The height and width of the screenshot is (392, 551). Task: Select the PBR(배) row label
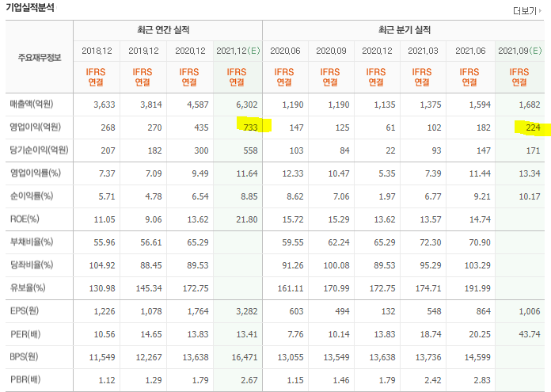(x=25, y=379)
